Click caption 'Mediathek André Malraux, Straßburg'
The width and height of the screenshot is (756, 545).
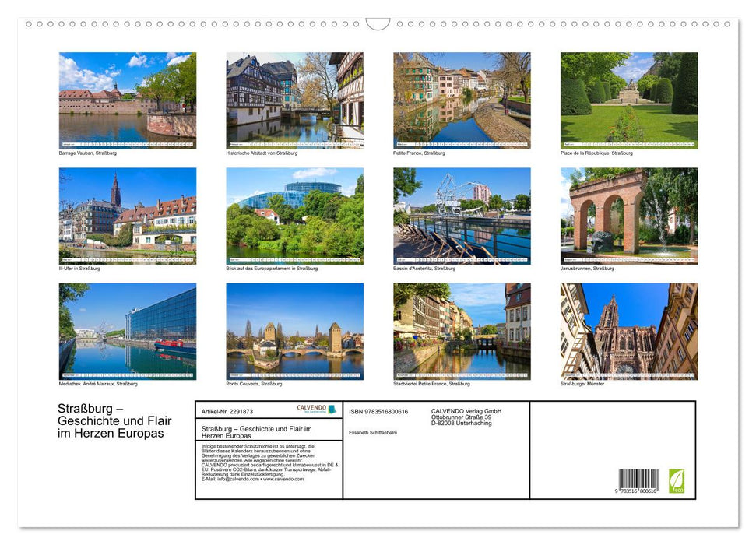(98, 384)
